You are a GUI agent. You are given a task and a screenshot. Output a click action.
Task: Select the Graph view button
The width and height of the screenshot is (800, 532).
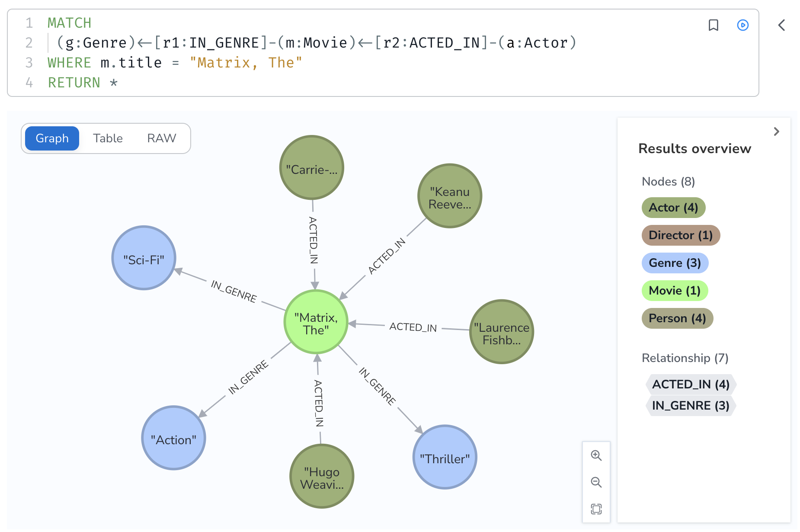52,138
